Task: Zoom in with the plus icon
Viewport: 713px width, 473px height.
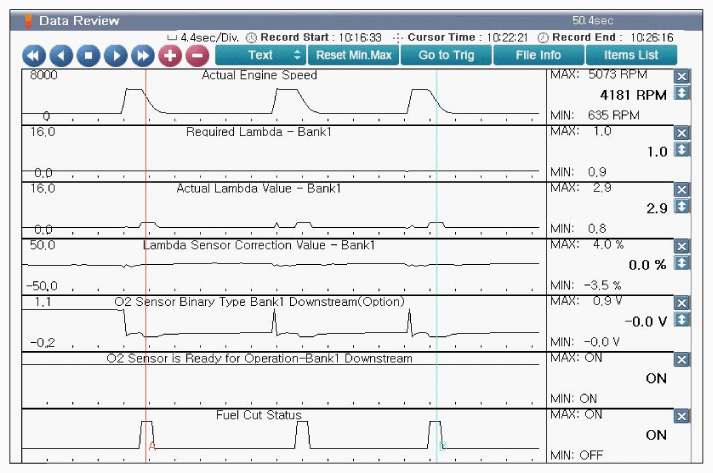Action: pyautogui.click(x=169, y=55)
